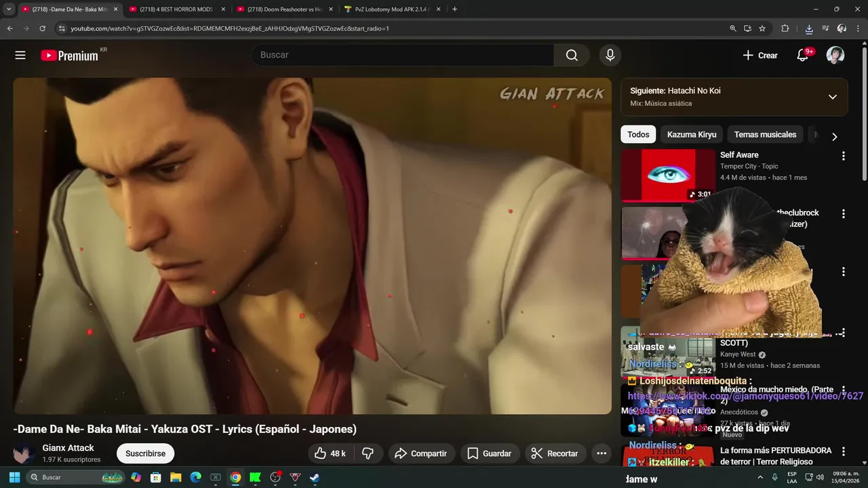868x488 pixels.
Task: Click the Dame Da Ne video player
Action: 312,245
